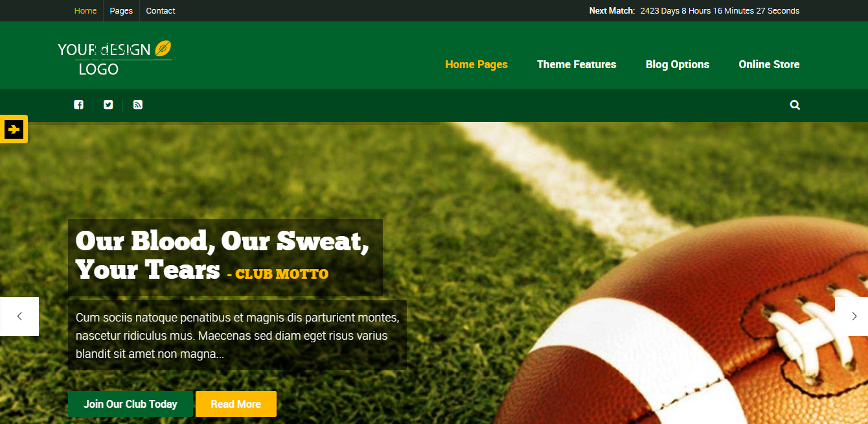
Task: Click the Next Match countdown timer
Action: point(720,10)
